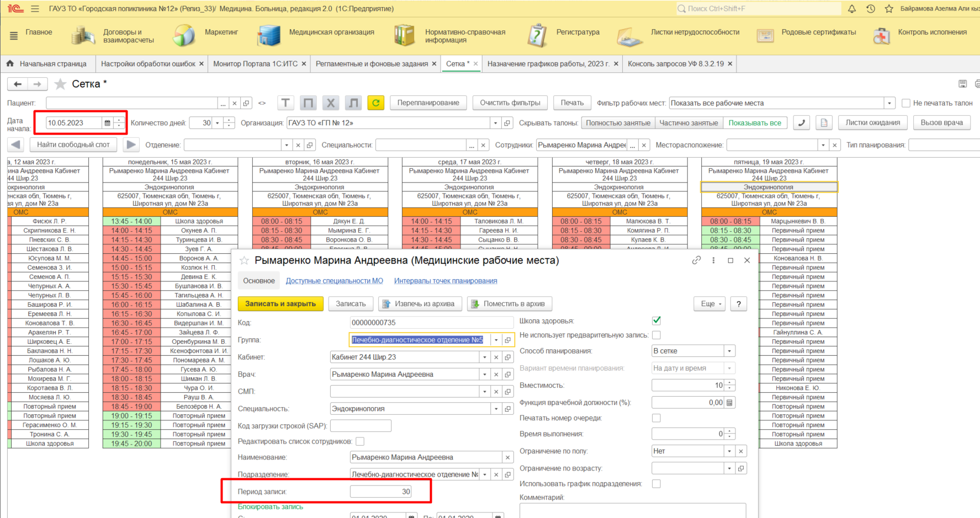
Task: Uncheck the Школа здоровья checkbox
Action: point(656,321)
